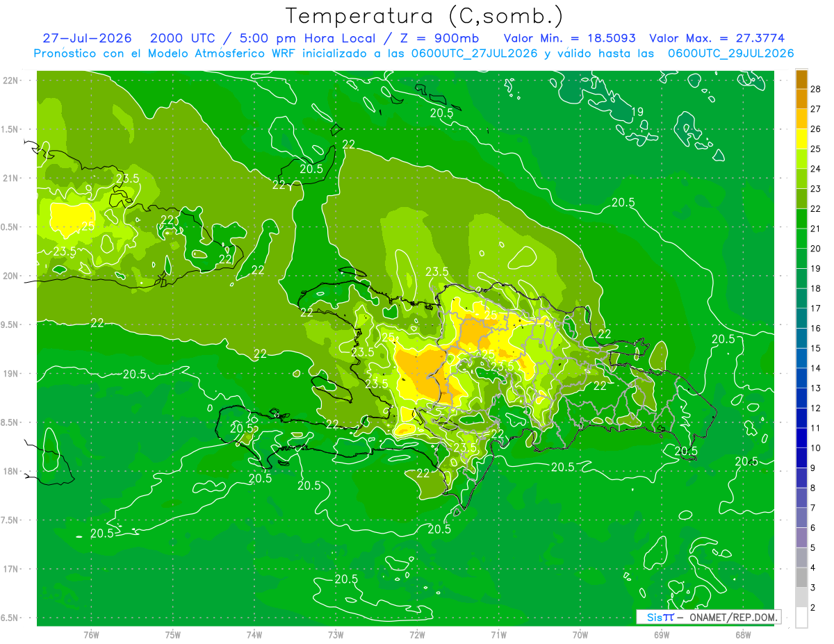Select the date text '27-Jul-2026'
The width and height of the screenshot is (834, 644).
pyautogui.click(x=88, y=38)
